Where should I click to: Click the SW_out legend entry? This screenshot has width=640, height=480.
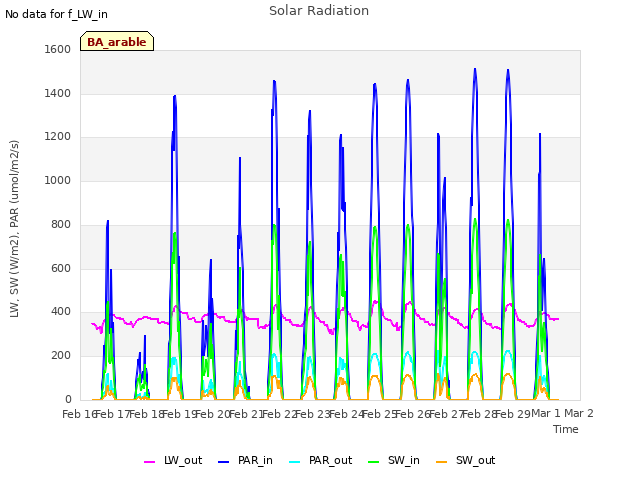pyautogui.click(x=466, y=461)
